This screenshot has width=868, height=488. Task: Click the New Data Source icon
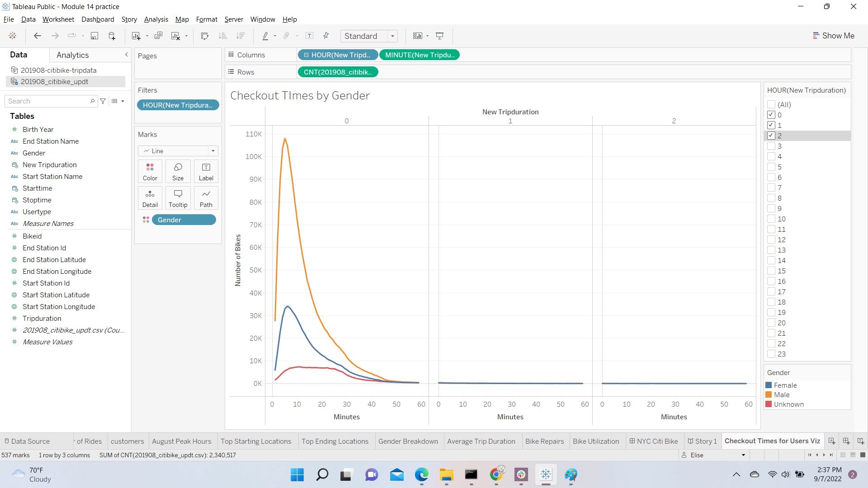(112, 36)
